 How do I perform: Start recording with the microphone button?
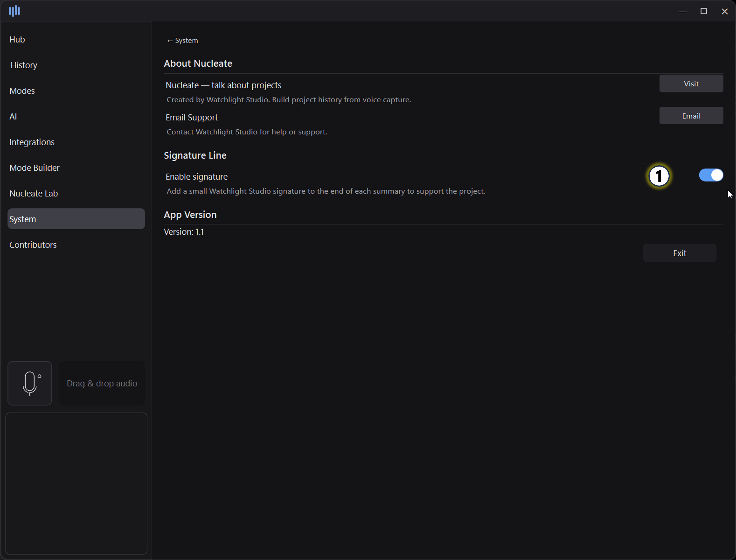(x=30, y=383)
